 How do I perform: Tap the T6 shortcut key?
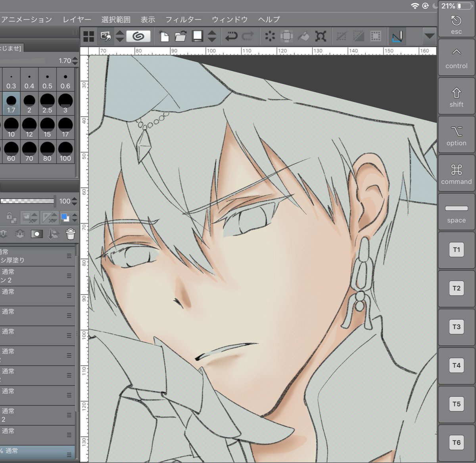tap(456, 443)
